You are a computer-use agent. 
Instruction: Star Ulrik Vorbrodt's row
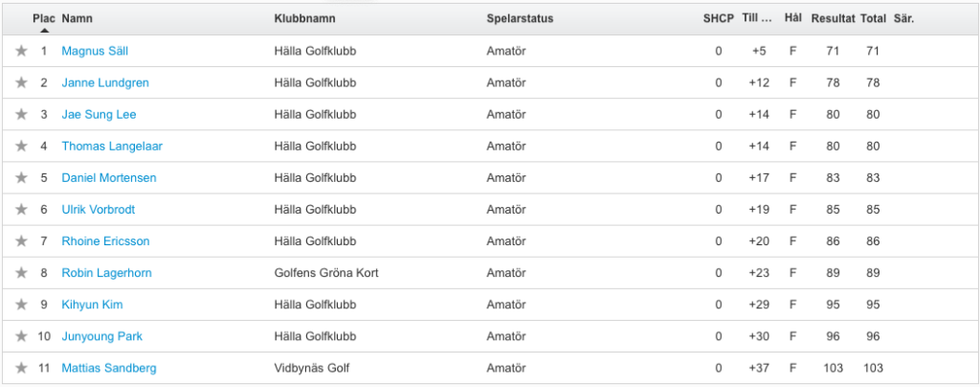point(21,210)
